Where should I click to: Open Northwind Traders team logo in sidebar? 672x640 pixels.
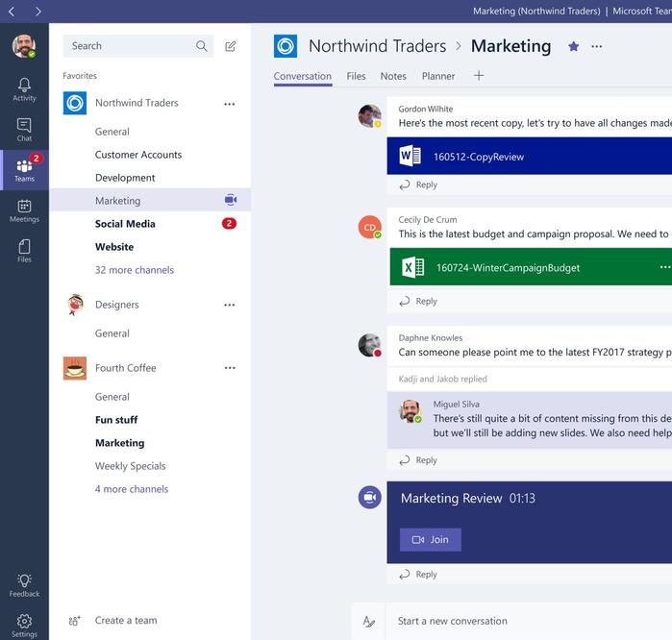[75, 103]
